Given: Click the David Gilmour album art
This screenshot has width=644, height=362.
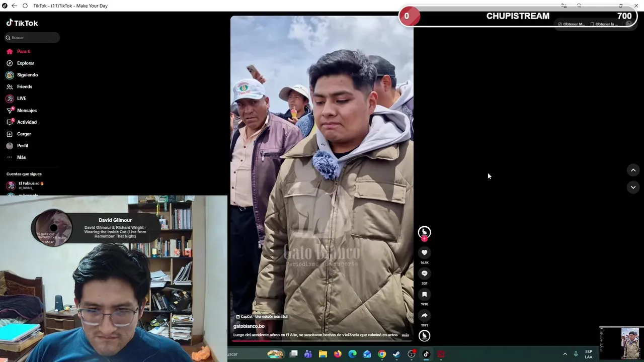Looking at the screenshot, I should coord(52,228).
